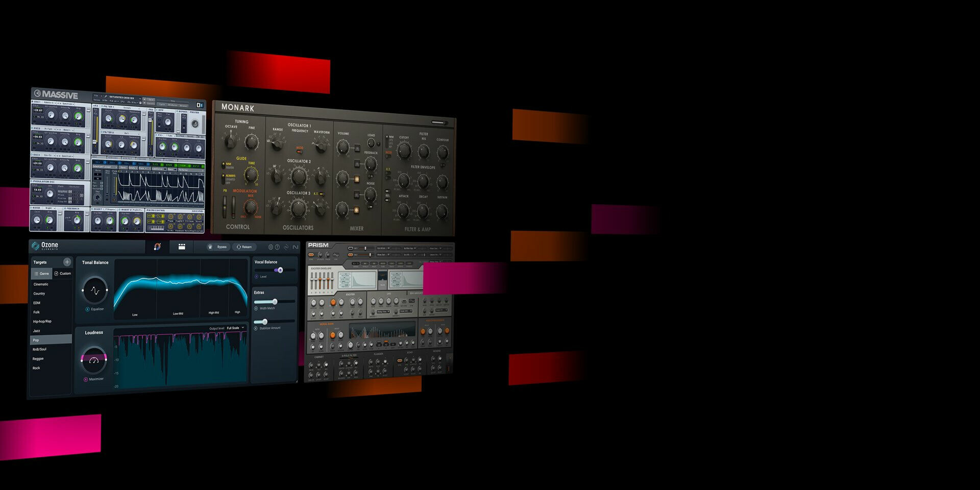The height and width of the screenshot is (490, 980).
Task: Open Massive Synth view tab
Action: point(162,105)
